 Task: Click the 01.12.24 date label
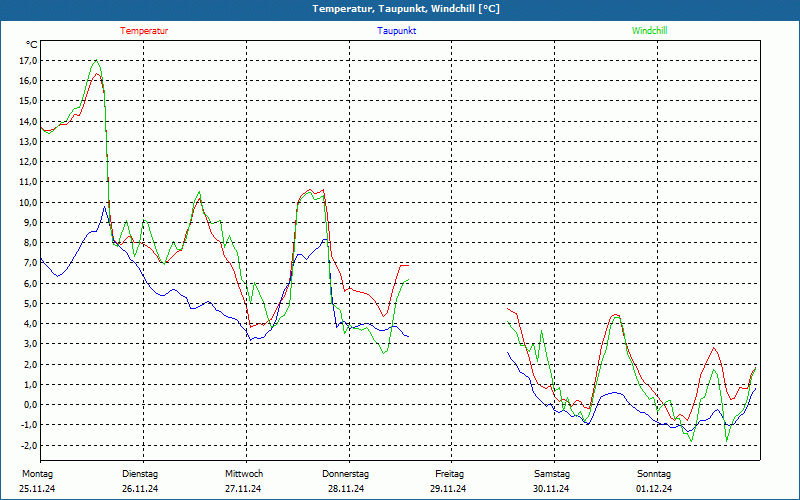[654, 488]
